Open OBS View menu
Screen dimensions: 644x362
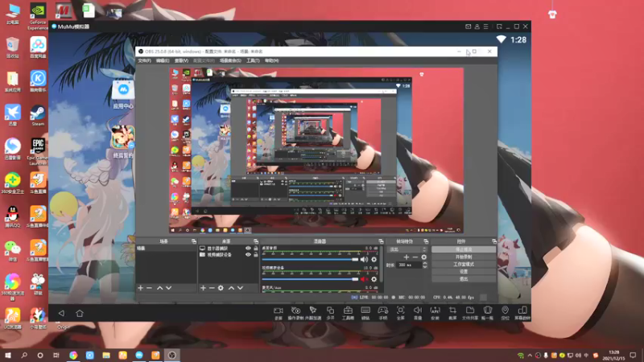tap(181, 61)
